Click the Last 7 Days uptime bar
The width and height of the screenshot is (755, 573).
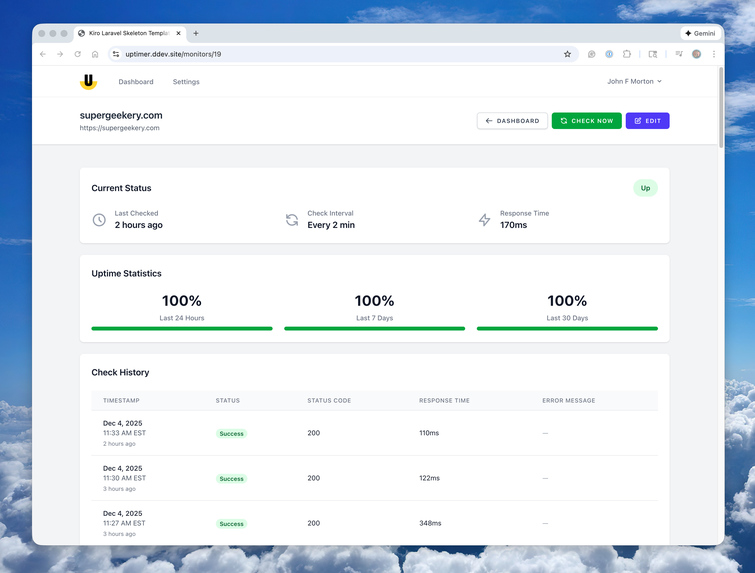375,329
